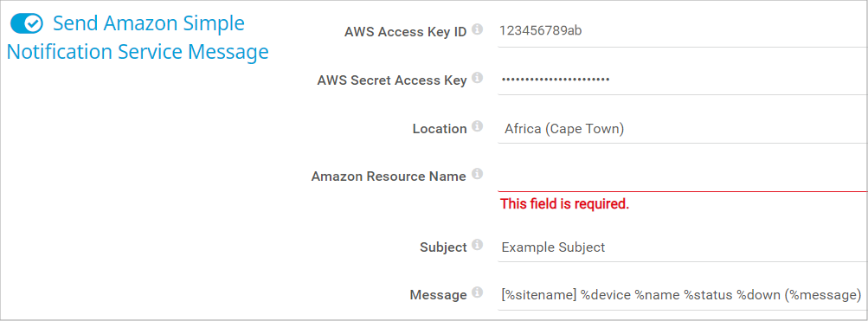The image size is (868, 321).
Task: Click the empty Amazon Resource Name field
Action: pyautogui.click(x=683, y=177)
